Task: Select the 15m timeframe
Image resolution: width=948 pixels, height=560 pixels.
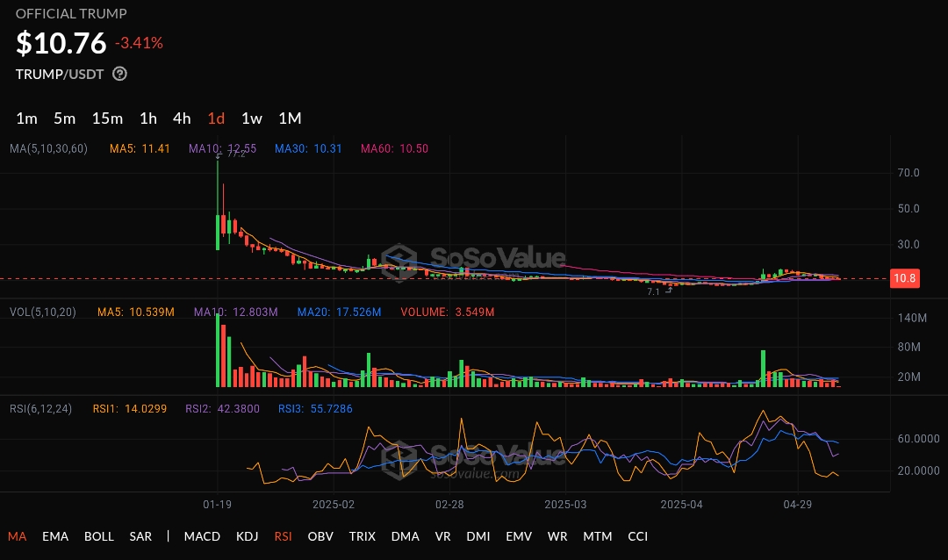Action: [108, 118]
